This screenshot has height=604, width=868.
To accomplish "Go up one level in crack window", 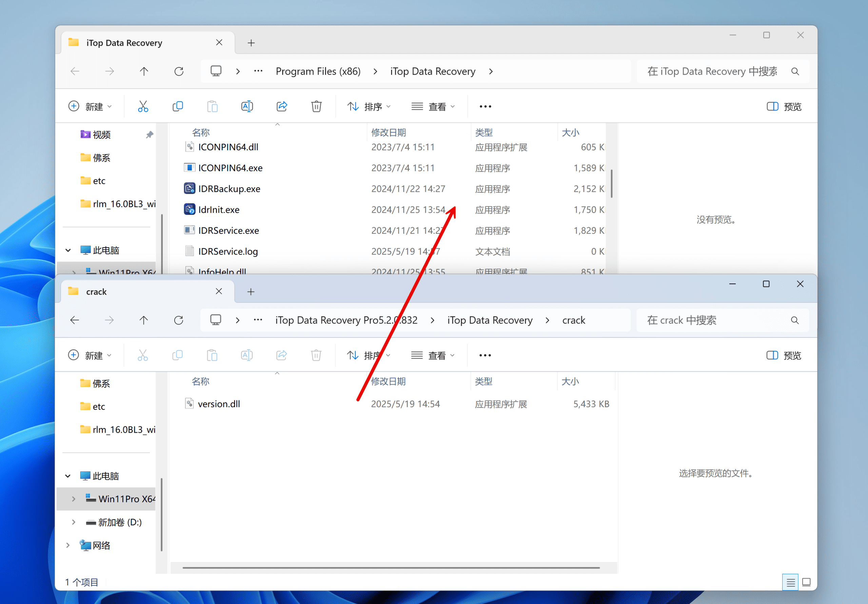I will click(144, 320).
